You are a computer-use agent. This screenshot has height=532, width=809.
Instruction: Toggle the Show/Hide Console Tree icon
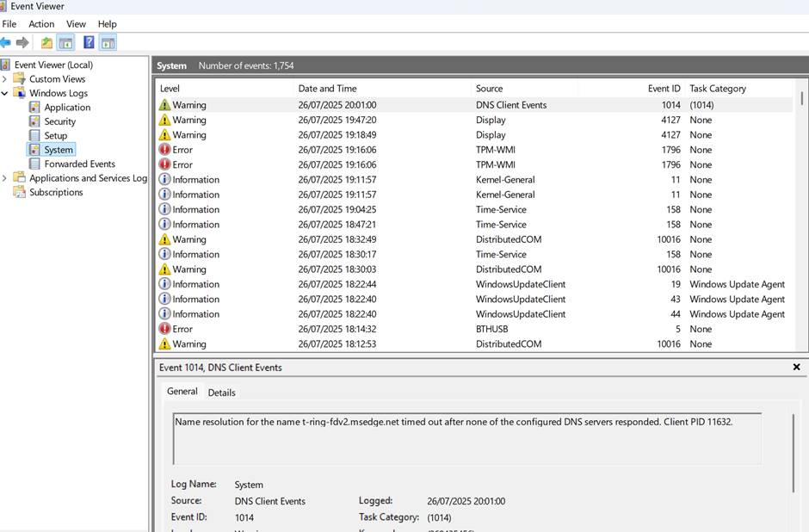(x=65, y=43)
